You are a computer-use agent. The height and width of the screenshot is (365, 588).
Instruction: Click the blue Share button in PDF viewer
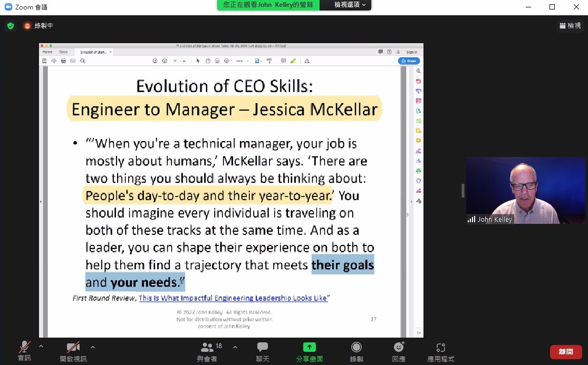409,61
